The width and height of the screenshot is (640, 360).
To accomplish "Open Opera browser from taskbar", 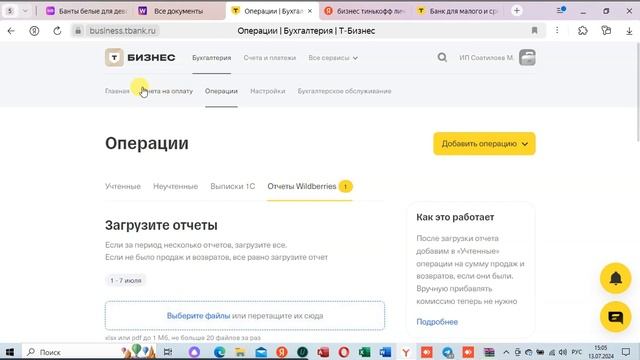I will pos(344,352).
